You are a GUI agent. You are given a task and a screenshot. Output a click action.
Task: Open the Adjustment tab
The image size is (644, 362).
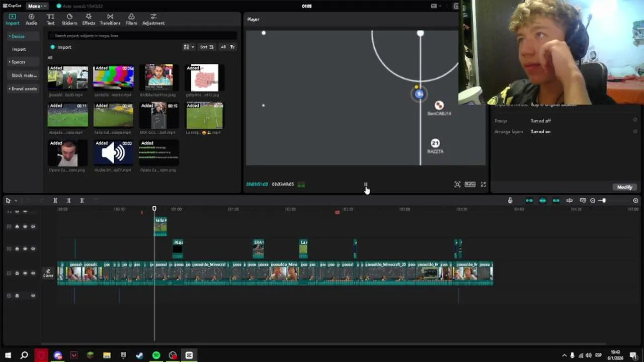[x=153, y=20]
